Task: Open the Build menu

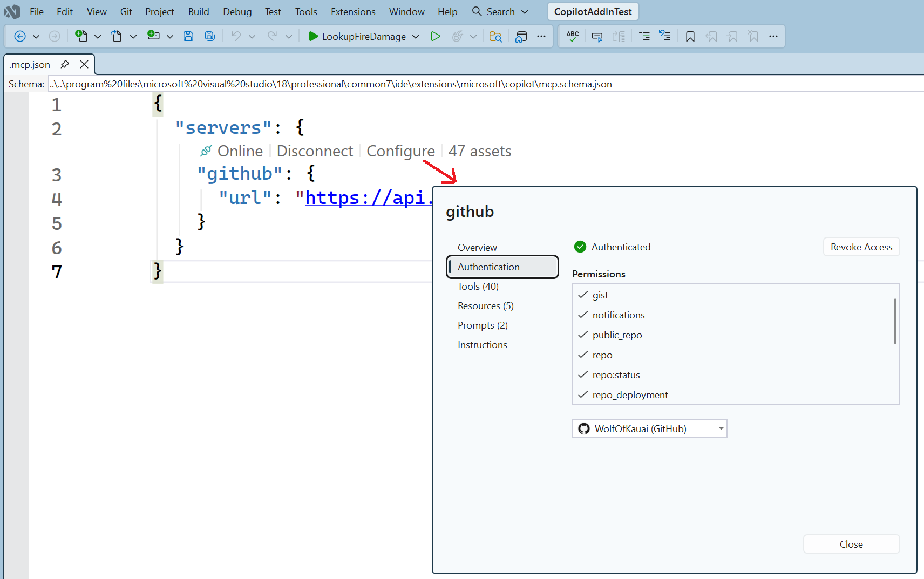Action: pyautogui.click(x=199, y=11)
